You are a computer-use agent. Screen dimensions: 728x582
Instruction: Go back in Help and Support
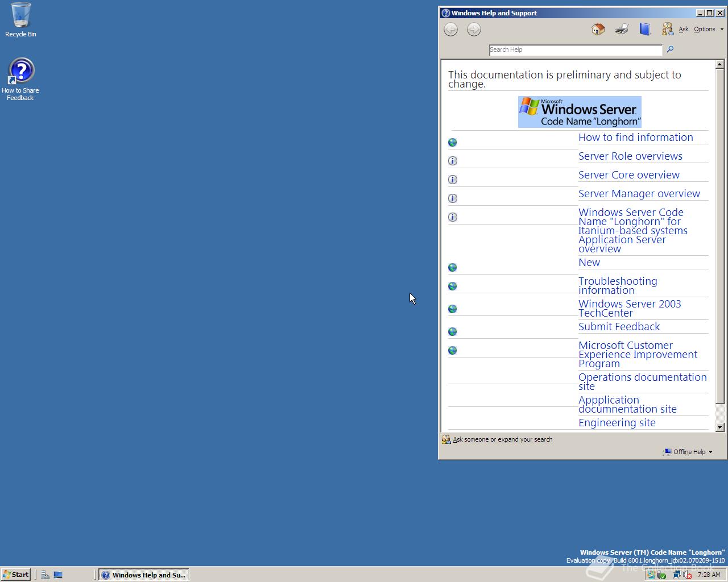coord(450,30)
